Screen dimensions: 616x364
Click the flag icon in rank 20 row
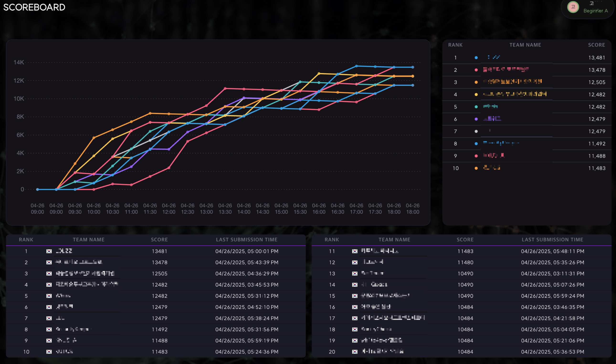[x=354, y=352]
